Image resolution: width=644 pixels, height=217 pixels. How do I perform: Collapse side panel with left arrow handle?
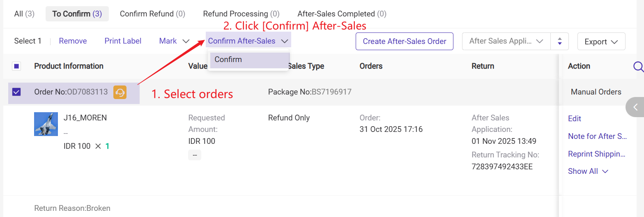click(635, 107)
